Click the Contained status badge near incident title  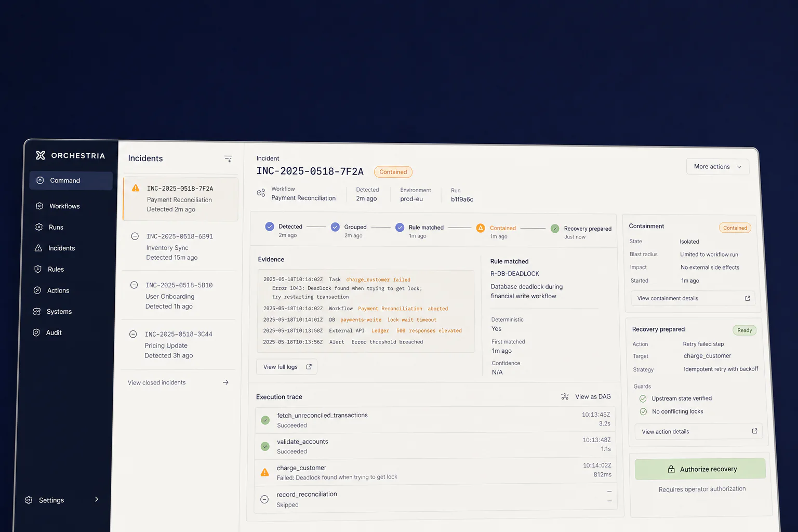[x=393, y=172]
